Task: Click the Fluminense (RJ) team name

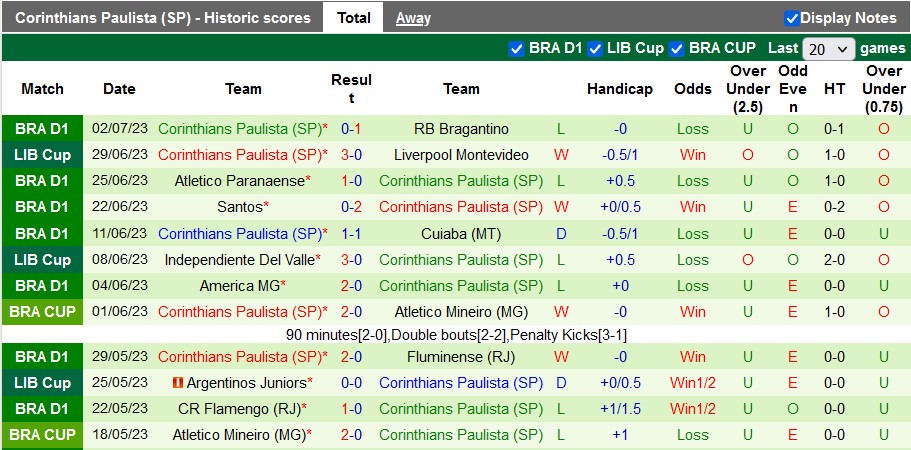Action: point(461,357)
